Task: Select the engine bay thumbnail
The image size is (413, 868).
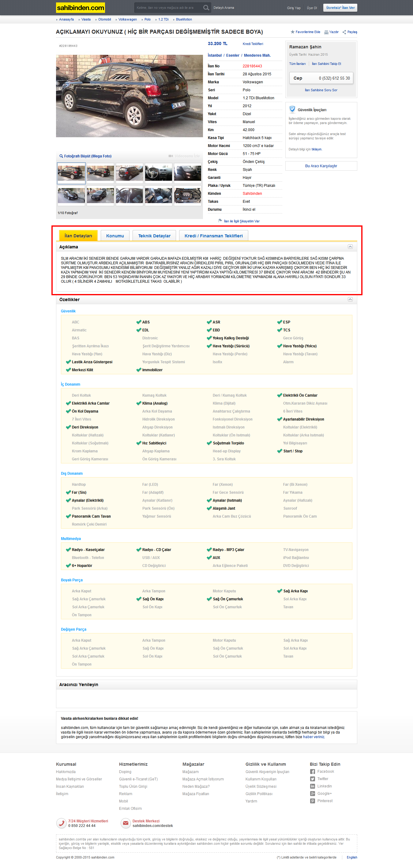Action: (x=188, y=196)
